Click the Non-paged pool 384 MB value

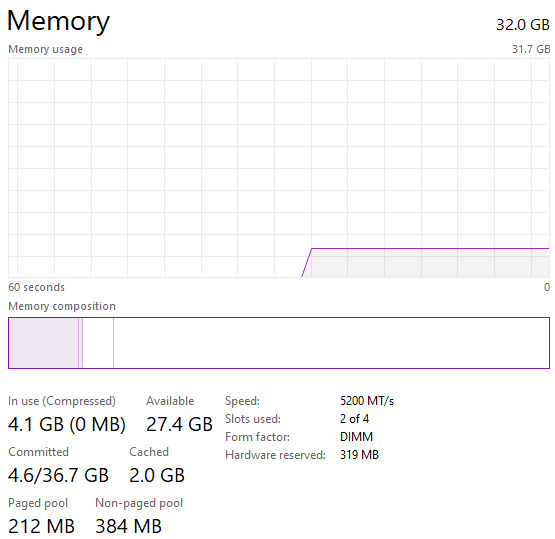point(128,526)
